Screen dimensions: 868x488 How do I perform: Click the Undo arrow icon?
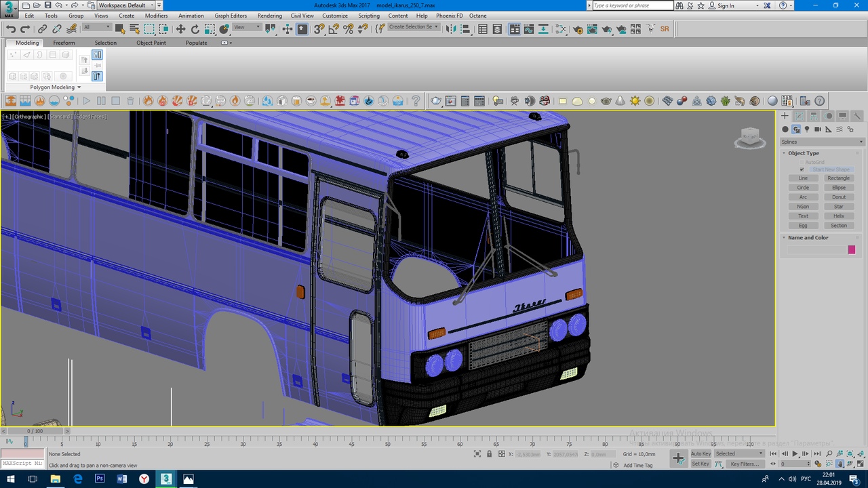tap(11, 29)
